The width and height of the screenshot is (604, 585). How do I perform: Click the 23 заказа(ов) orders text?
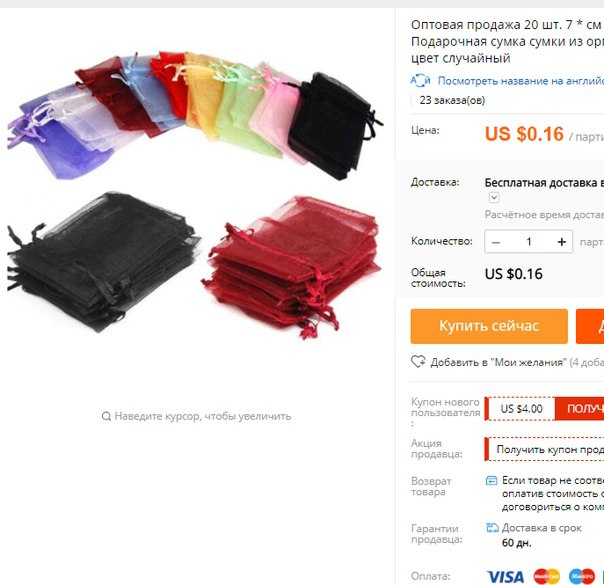pos(452,100)
